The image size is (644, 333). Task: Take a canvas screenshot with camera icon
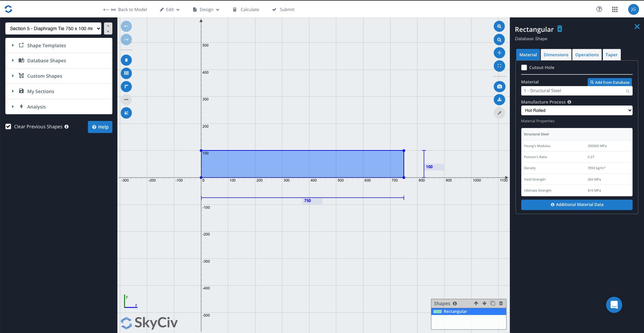click(499, 87)
